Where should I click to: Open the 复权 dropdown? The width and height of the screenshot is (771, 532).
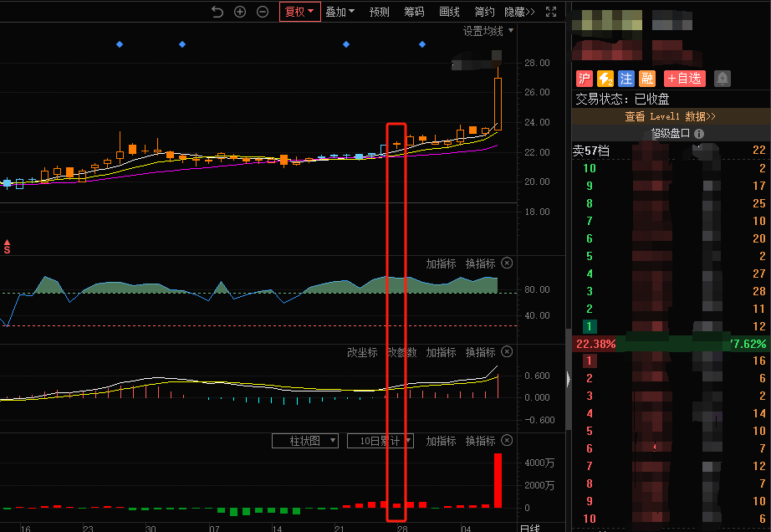pos(299,12)
